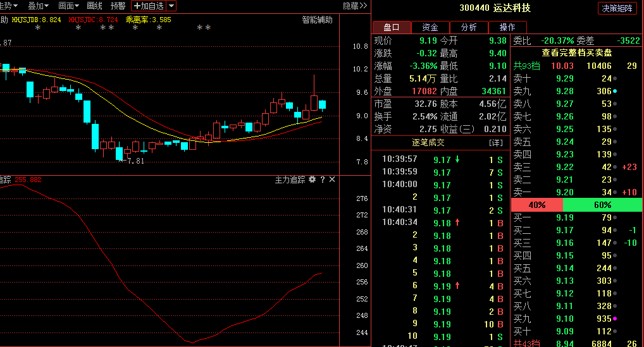Open 查看完整档买卖盘 link
The height and width of the screenshot is (347, 644).
576,52
